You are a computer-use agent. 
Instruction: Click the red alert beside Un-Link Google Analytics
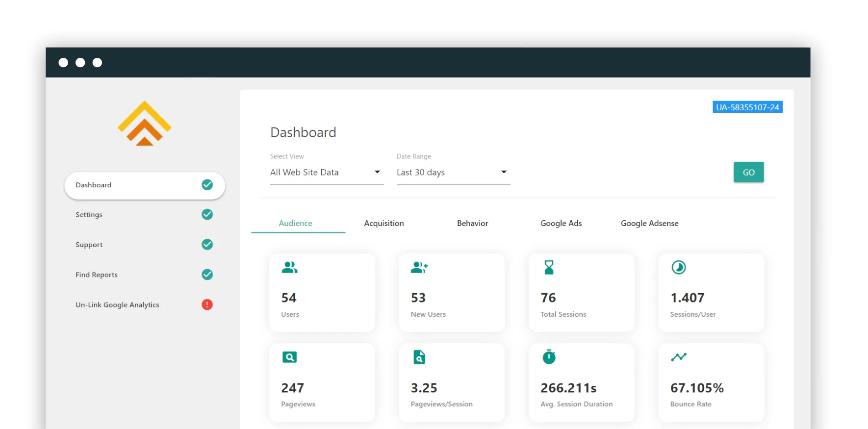[x=207, y=304]
